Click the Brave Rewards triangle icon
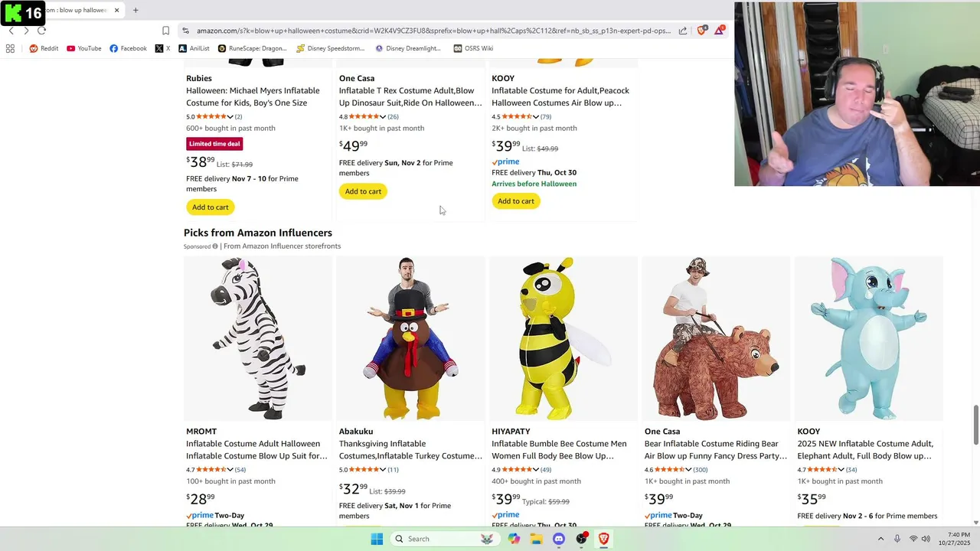Image resolution: width=980 pixels, height=551 pixels. pos(719,31)
